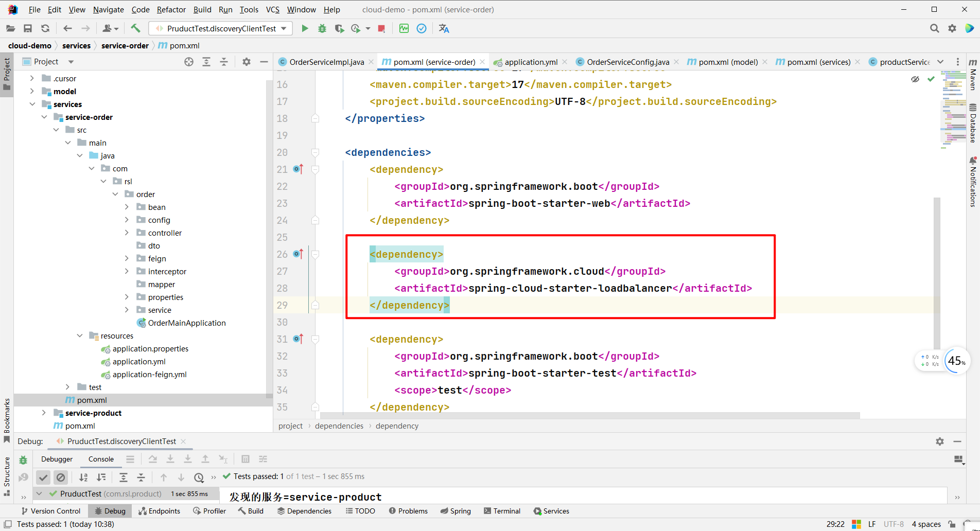Click the Save All toolbar icon
The image size is (980, 531).
click(28, 29)
